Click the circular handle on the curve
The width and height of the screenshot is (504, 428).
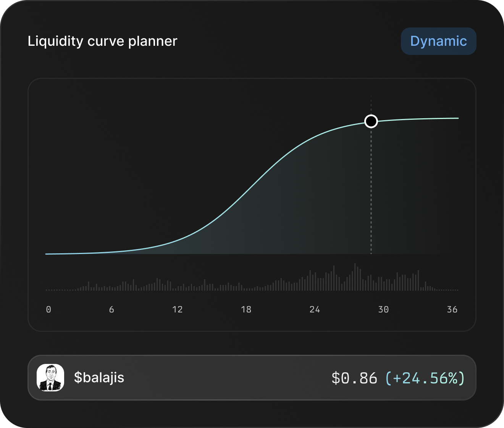click(x=371, y=121)
